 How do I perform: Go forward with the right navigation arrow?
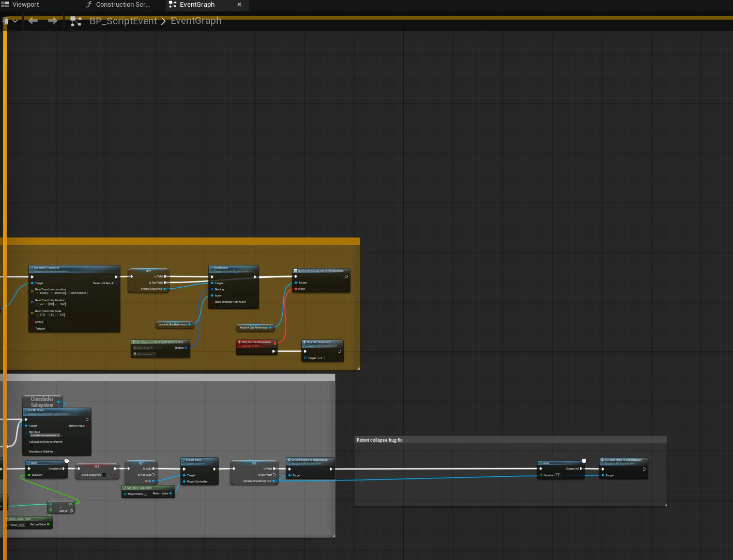pos(53,21)
